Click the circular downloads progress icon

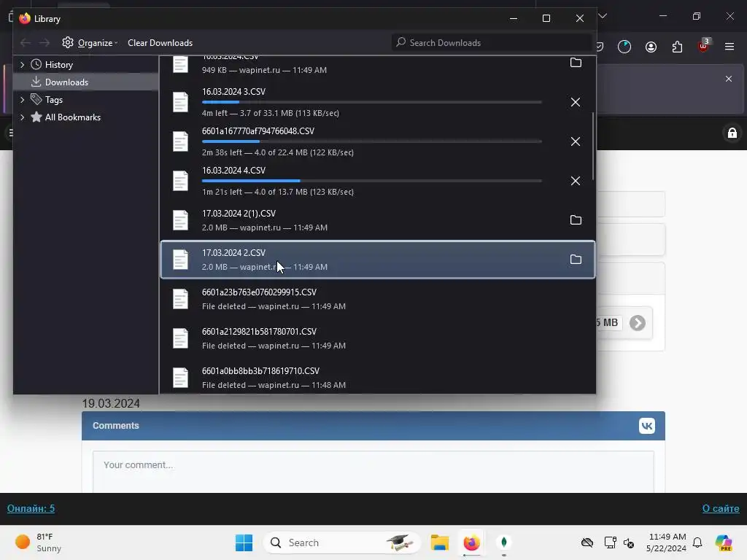click(624, 47)
